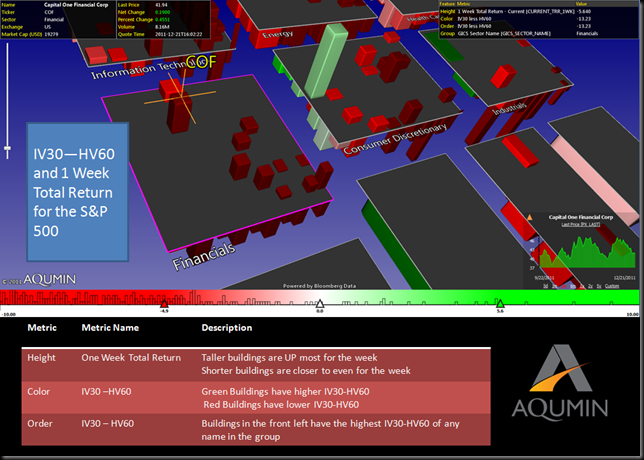644x460 pixels.
Task: Select the tall green building in Consumer Discretionary
Action: pos(327,61)
